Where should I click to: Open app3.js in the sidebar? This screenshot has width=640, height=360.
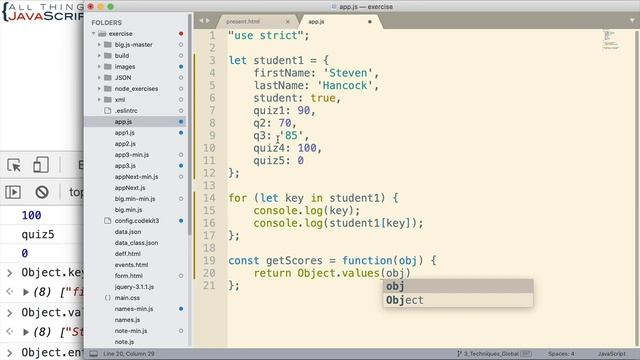tap(125, 166)
